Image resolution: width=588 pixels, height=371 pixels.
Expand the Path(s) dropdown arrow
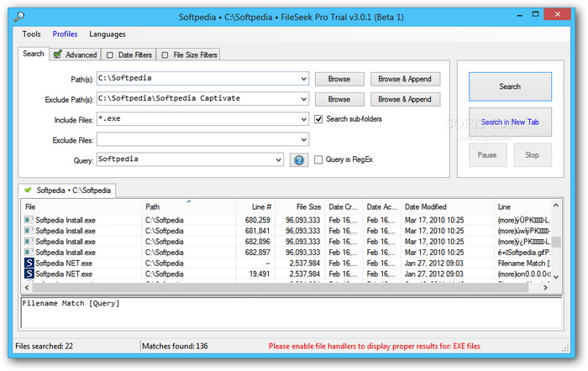(x=303, y=79)
